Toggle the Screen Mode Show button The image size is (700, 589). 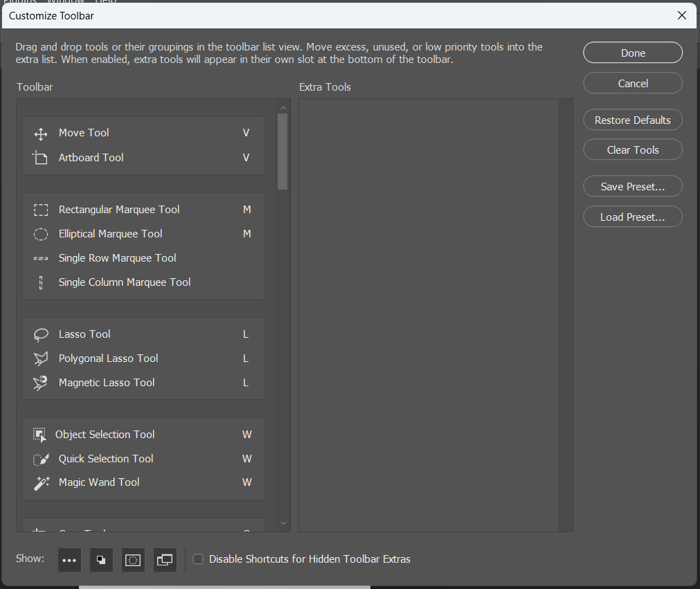click(165, 560)
